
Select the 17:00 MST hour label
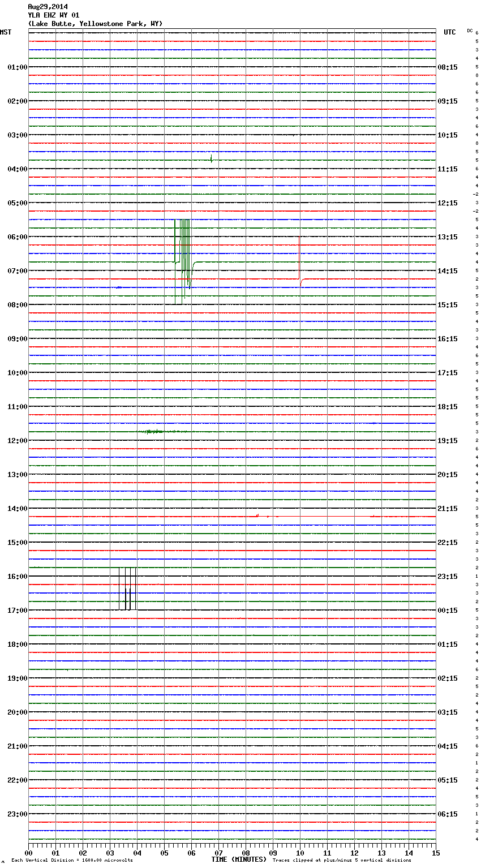coord(18,611)
